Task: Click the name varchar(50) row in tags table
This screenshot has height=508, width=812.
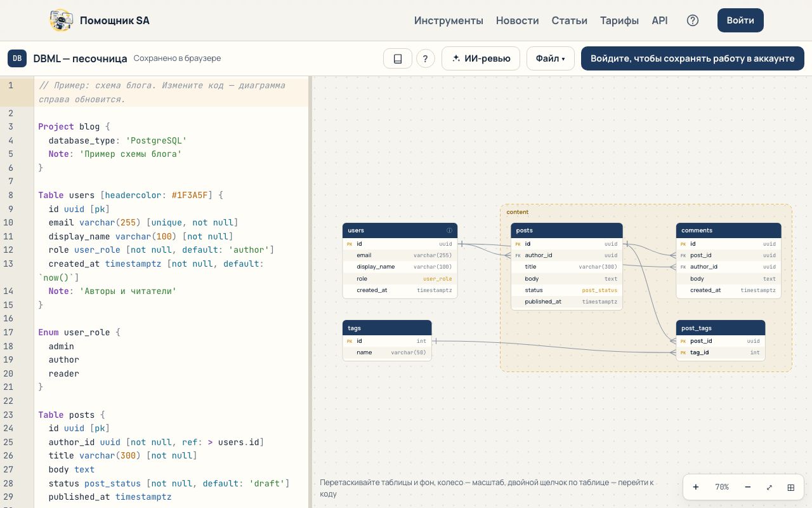Action: (x=387, y=352)
